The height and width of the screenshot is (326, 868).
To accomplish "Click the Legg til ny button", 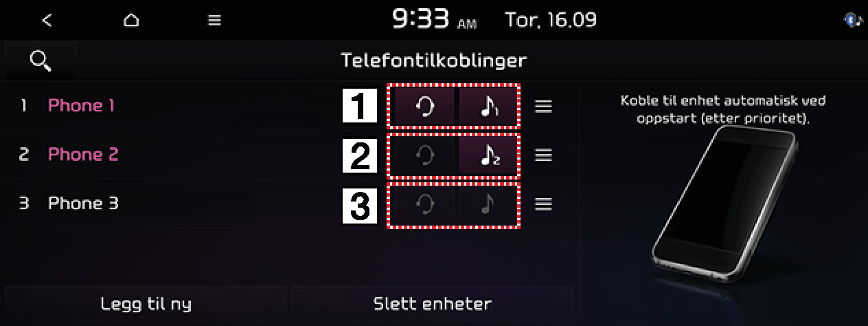I will click(146, 304).
